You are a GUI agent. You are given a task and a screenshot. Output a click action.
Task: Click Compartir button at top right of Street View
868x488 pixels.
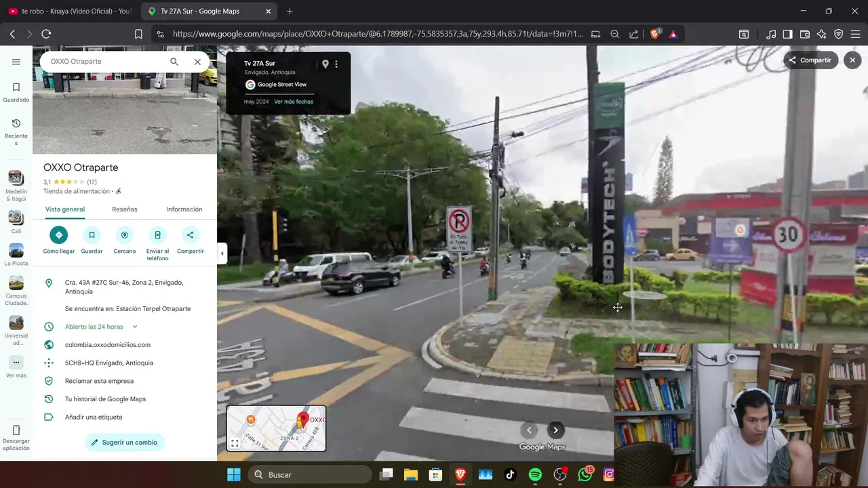point(810,60)
